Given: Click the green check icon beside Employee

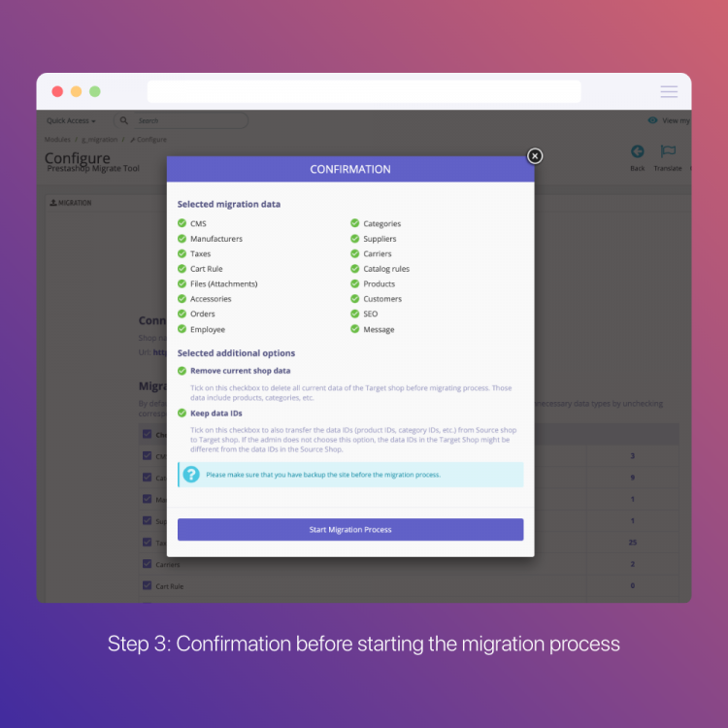Looking at the screenshot, I should coord(182,329).
